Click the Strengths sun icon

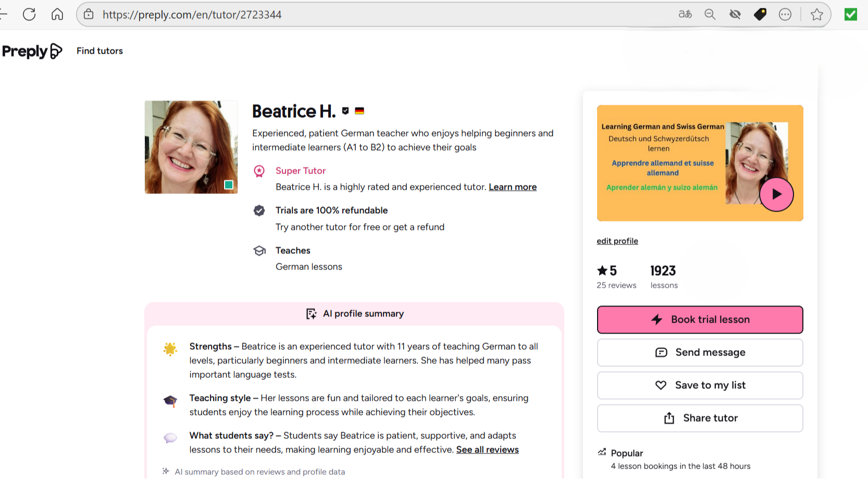(170, 349)
